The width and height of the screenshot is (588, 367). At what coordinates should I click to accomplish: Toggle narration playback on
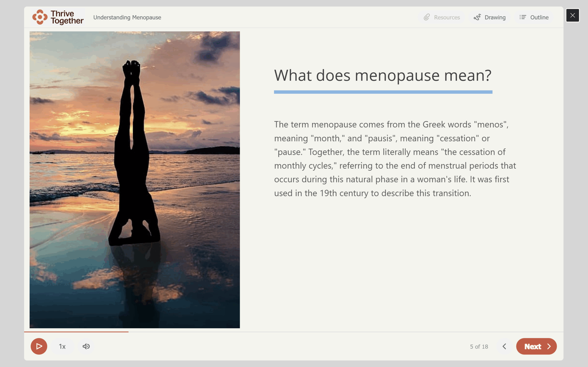coord(39,346)
